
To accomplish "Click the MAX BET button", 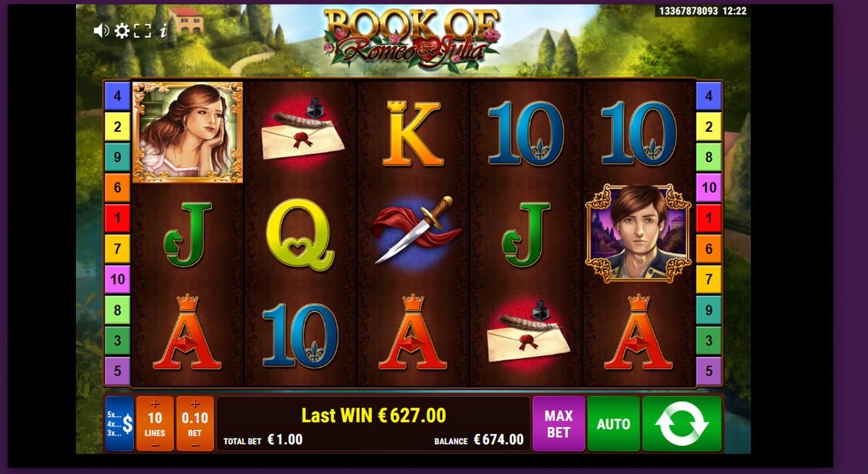I will (558, 423).
